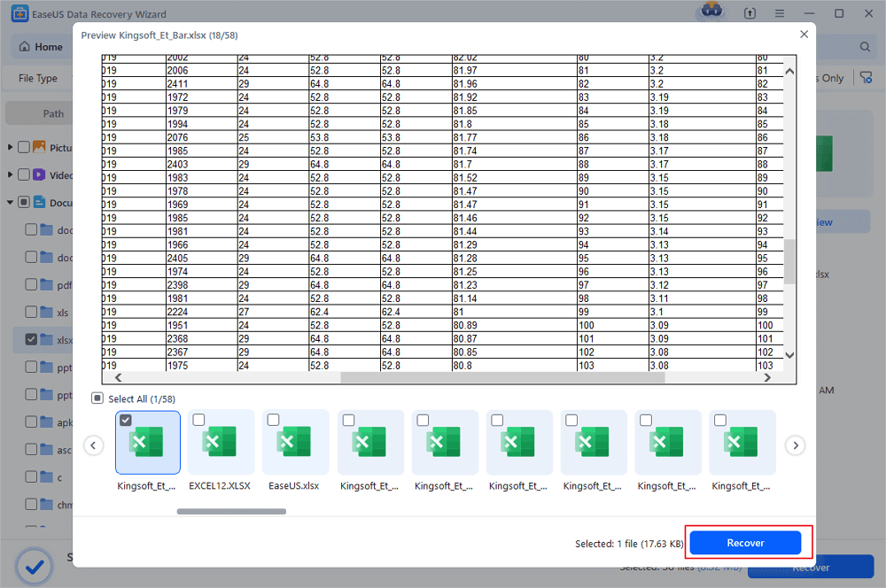Image resolution: width=886 pixels, height=588 pixels.
Task: Open the hamburger menu in title bar
Action: point(781,14)
